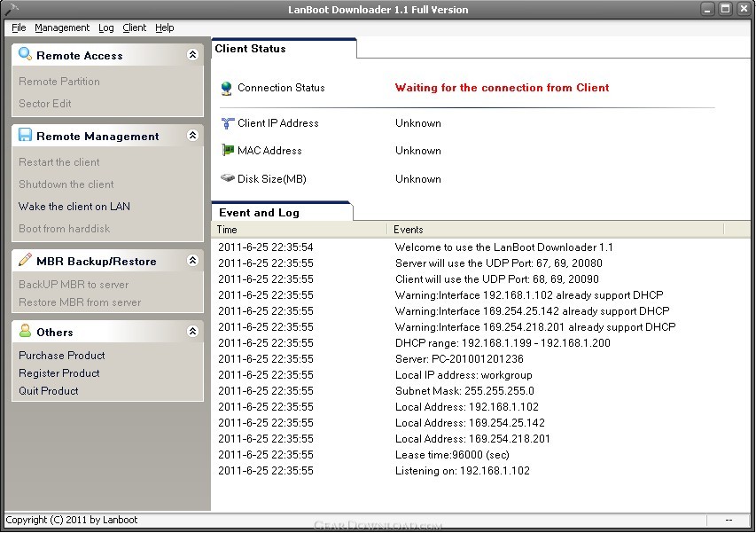Collapse the MBR Backup/Restore panel
The image size is (756, 533).
[x=192, y=261]
